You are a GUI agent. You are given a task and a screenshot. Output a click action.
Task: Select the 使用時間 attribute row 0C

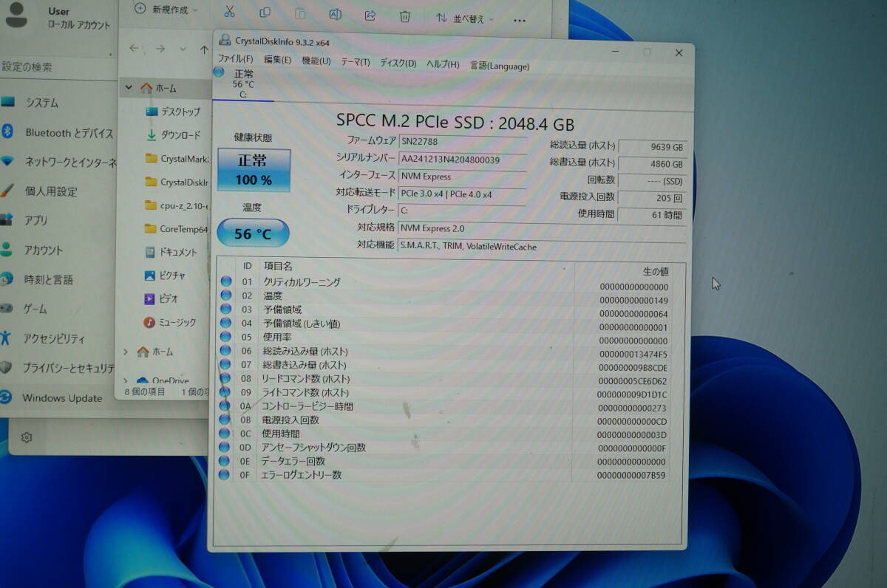443,434
